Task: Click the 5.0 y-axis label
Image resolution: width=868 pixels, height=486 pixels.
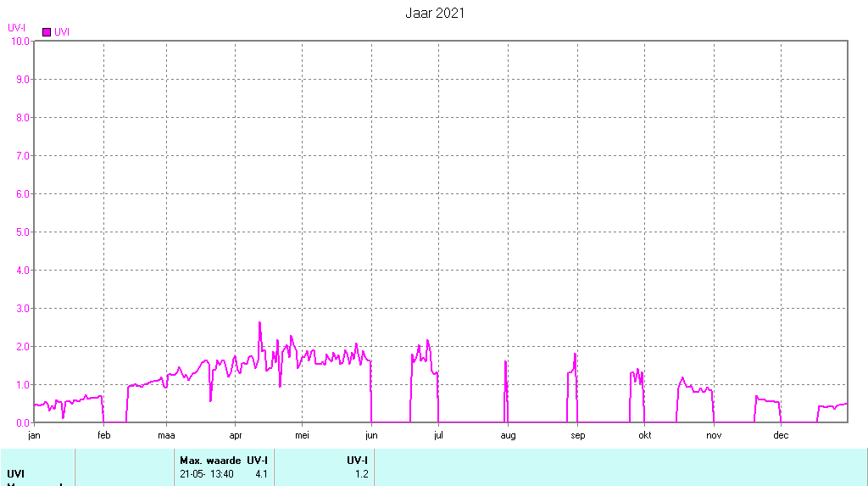Action: click(23, 232)
